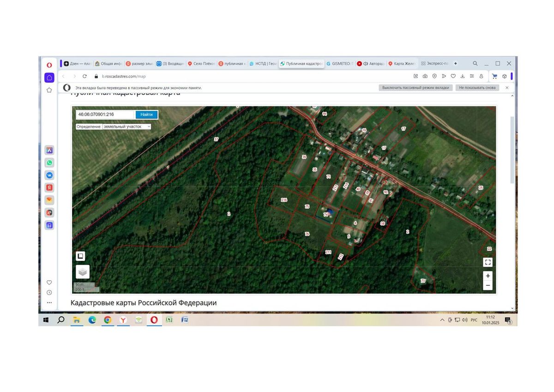Open the map layers stack button
Viewport: 554px width, 392px height.
83,271
